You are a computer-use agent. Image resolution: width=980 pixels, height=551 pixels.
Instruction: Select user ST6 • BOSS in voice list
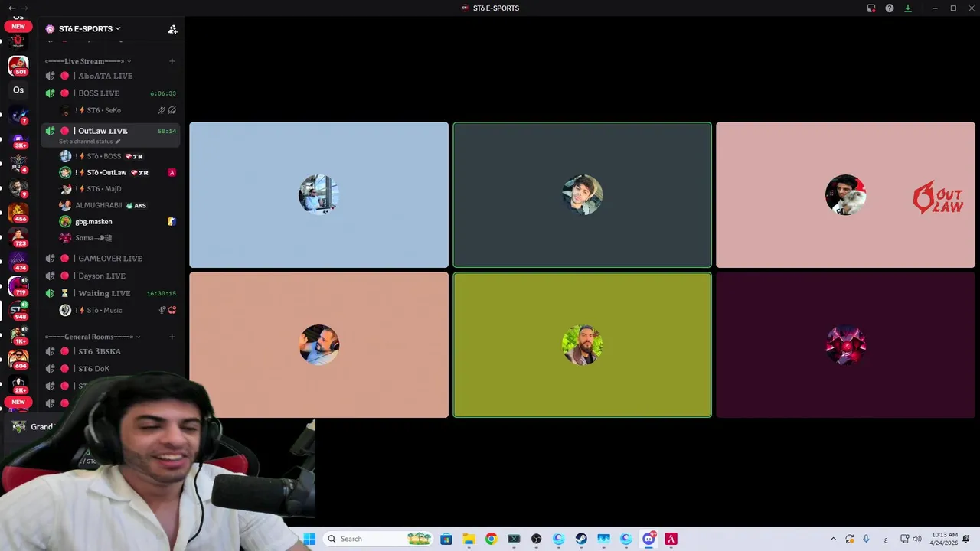pyautogui.click(x=119, y=156)
